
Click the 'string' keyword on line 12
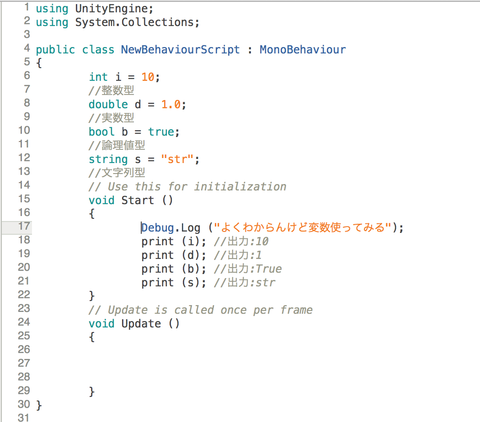pos(108,159)
